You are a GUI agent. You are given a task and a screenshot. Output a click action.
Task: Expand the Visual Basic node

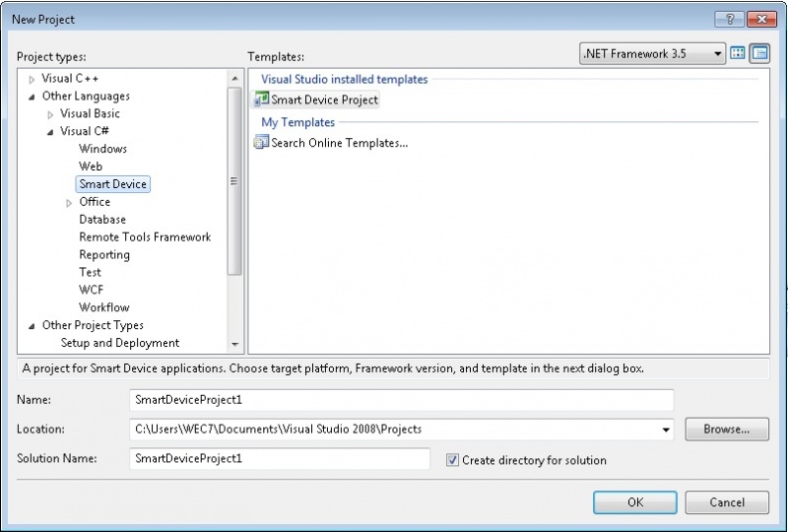point(50,114)
